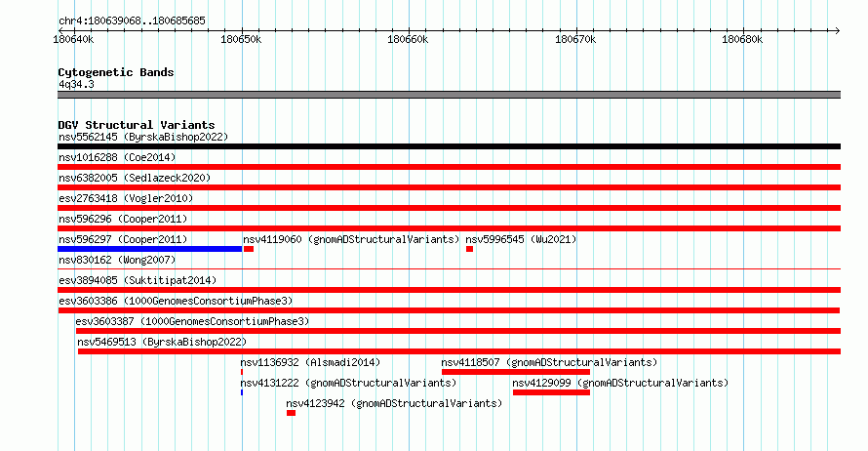868x451 pixels.
Task: Open nsv4119060 (gnomADStructuralVariants) label
Action: pyautogui.click(x=351, y=239)
